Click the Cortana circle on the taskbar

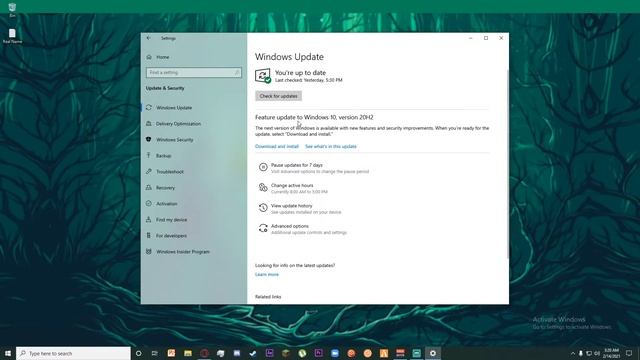click(x=138, y=353)
